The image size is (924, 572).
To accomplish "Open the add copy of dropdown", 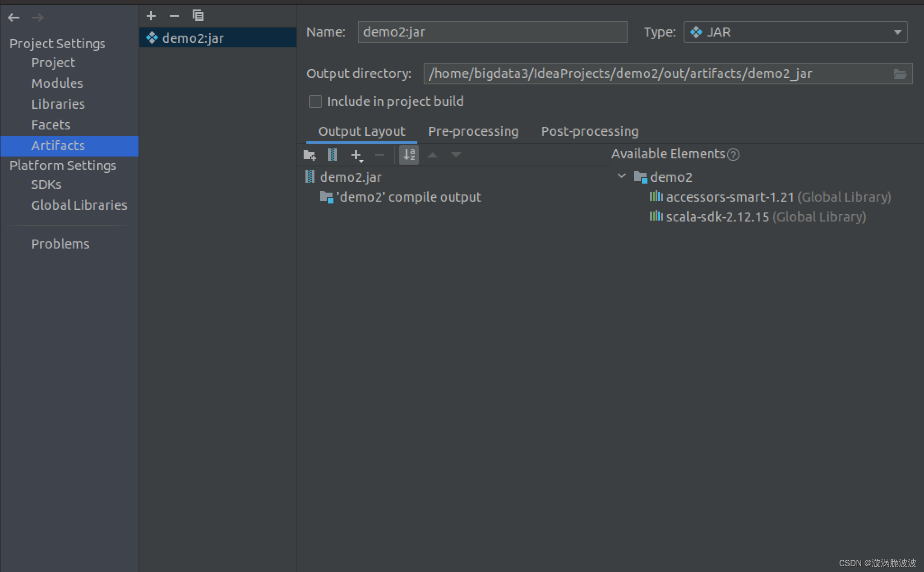I will [x=357, y=156].
